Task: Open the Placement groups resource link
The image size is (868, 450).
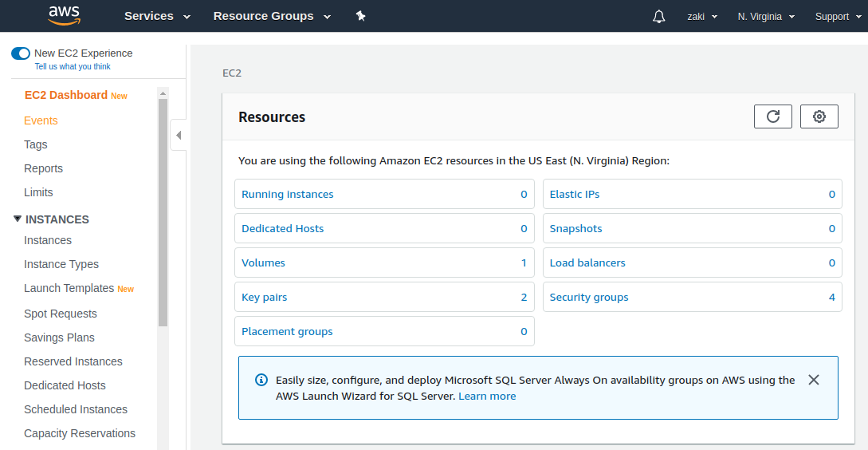Action: point(287,332)
